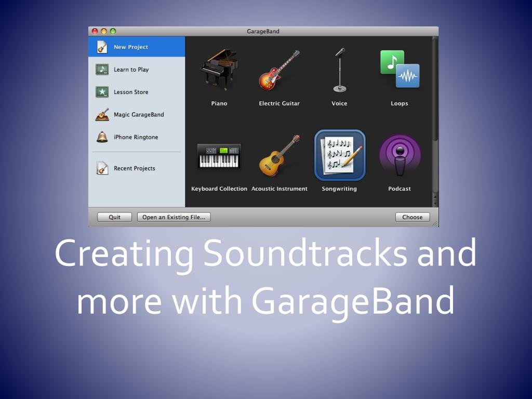The height and width of the screenshot is (399, 532).
Task: Click the Songwriting label text
Action: [339, 189]
